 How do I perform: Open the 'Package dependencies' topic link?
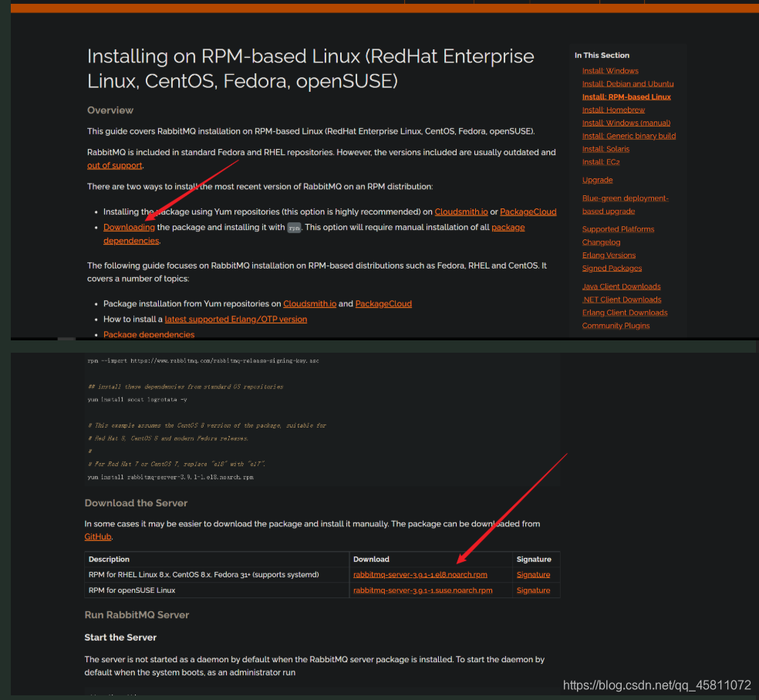(149, 334)
